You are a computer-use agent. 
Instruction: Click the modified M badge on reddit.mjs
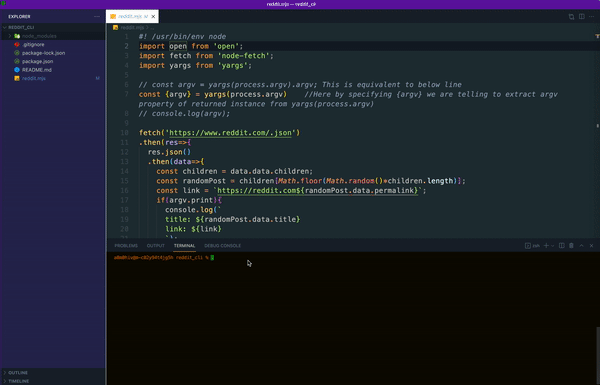[x=98, y=78]
